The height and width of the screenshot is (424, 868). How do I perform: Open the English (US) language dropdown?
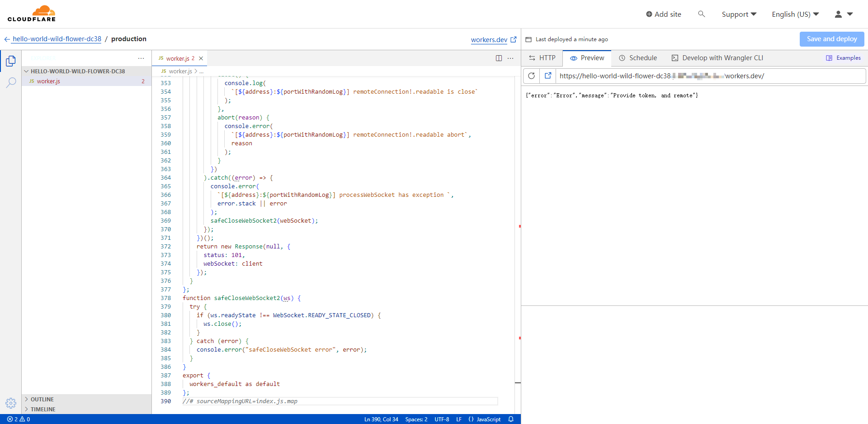point(795,14)
